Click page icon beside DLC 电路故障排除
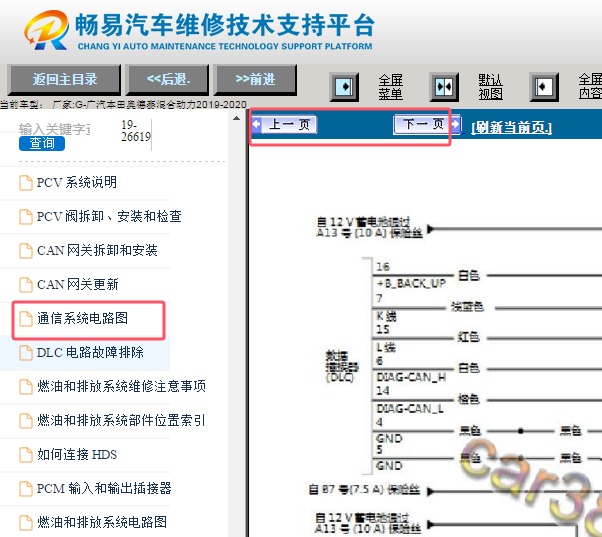The height and width of the screenshot is (537, 602). 26,352
